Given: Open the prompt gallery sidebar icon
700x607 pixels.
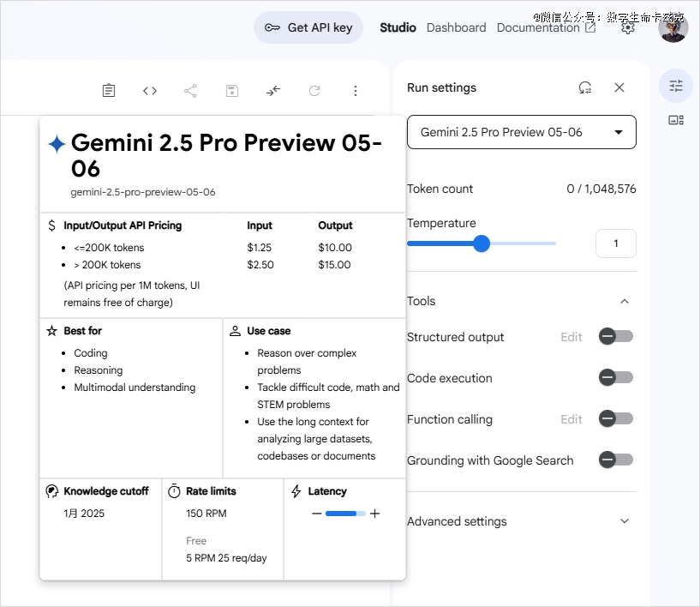Looking at the screenshot, I should 676,120.
